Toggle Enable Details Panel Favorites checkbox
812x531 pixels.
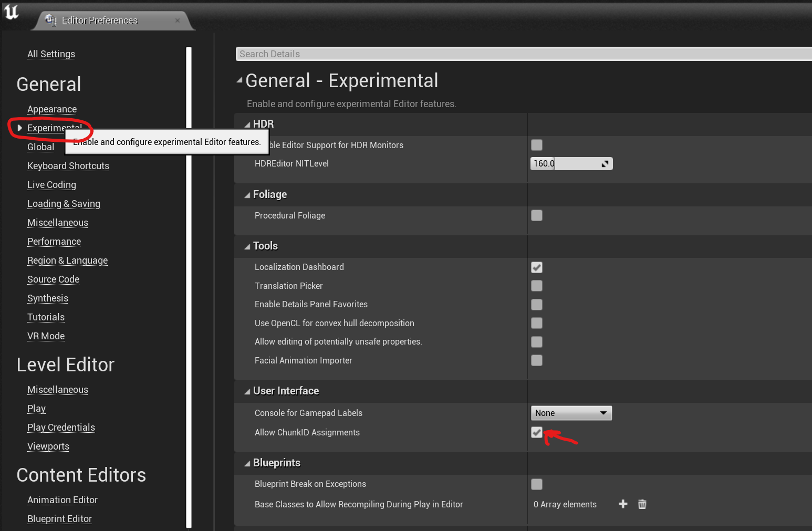click(x=537, y=305)
